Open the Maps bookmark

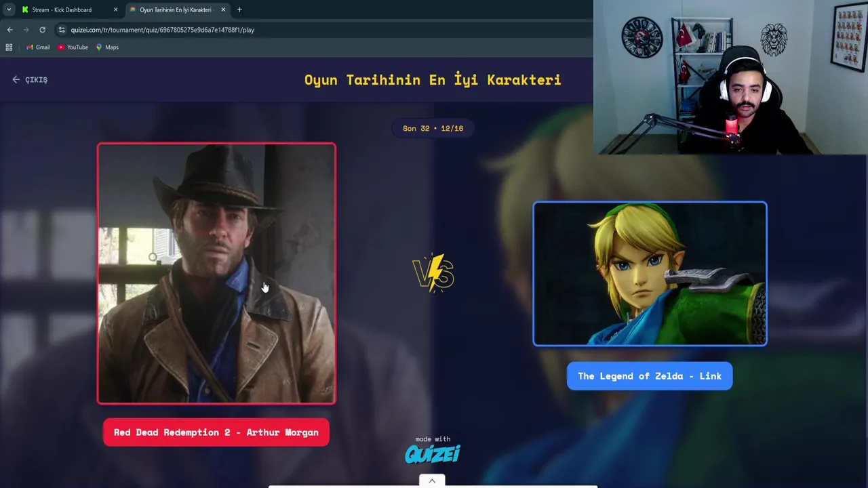tap(107, 47)
